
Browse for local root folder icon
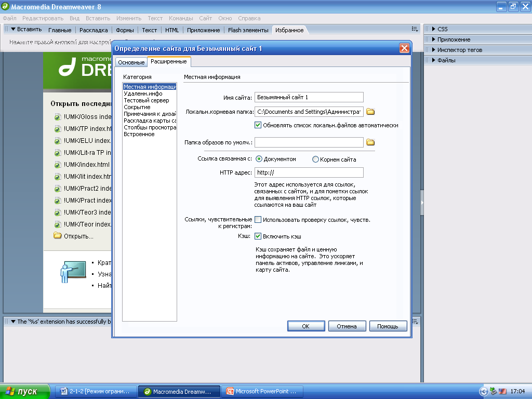tap(370, 112)
